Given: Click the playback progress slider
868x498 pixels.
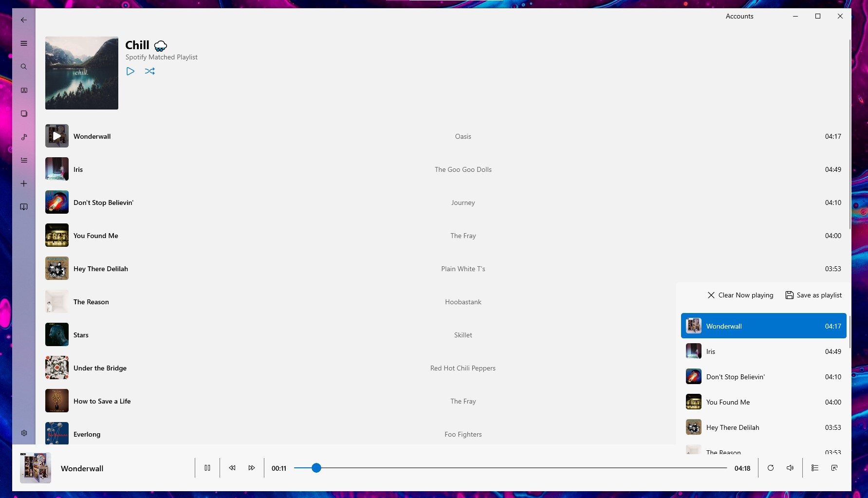Looking at the screenshot, I should pyautogui.click(x=511, y=468).
